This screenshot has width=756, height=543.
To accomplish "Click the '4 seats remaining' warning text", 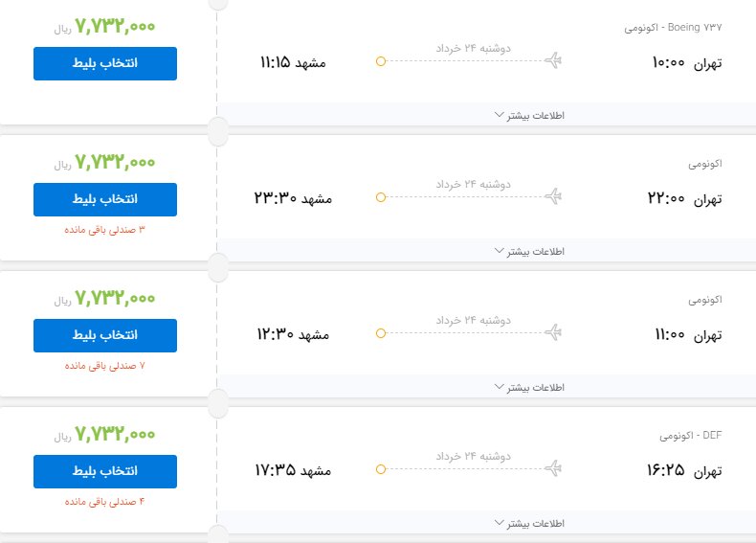I will 105,502.
